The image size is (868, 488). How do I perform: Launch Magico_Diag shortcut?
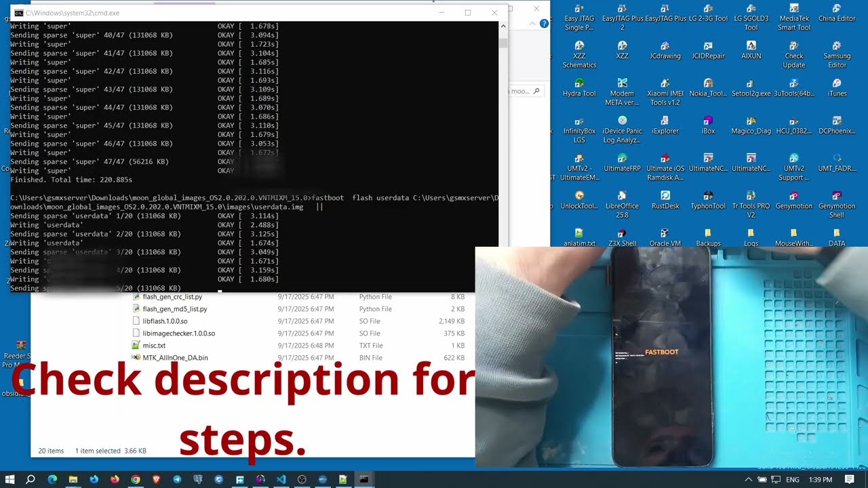751,125
